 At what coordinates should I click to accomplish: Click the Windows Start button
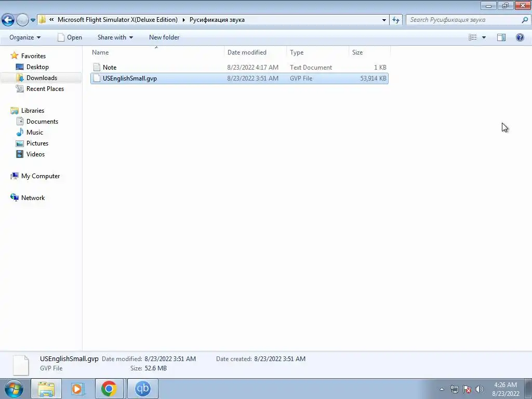point(14,389)
